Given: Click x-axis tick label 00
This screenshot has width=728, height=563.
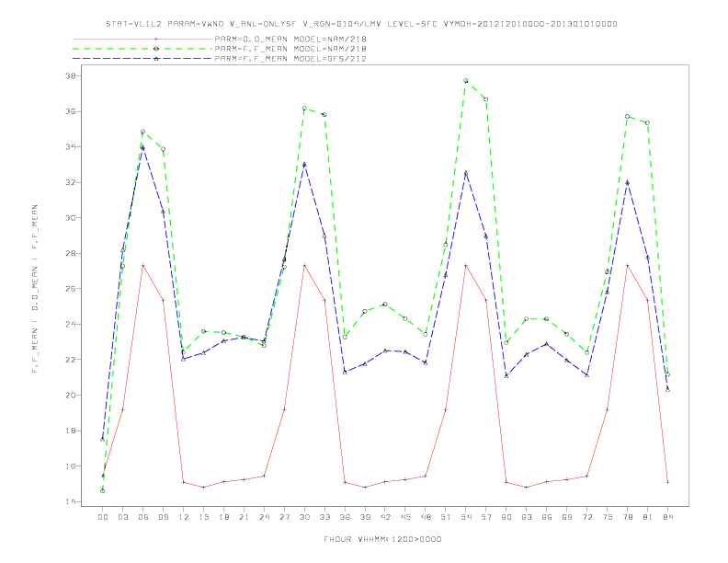Looking at the screenshot, I should point(103,517).
